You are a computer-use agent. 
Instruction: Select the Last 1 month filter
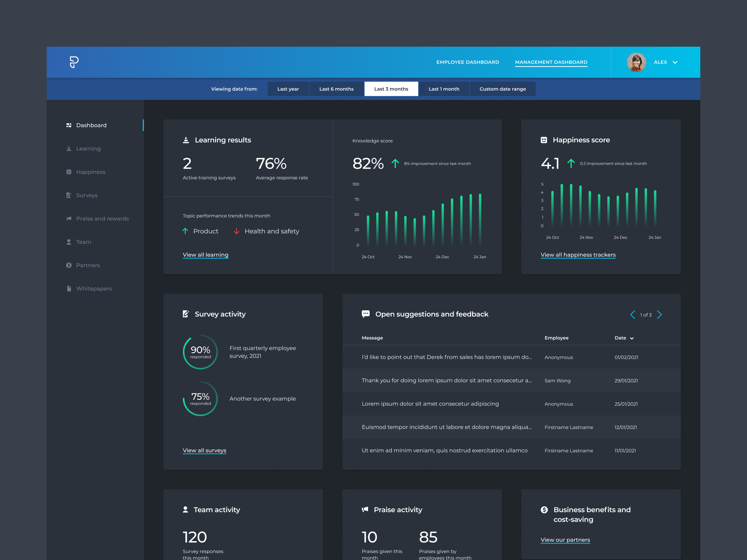click(444, 89)
